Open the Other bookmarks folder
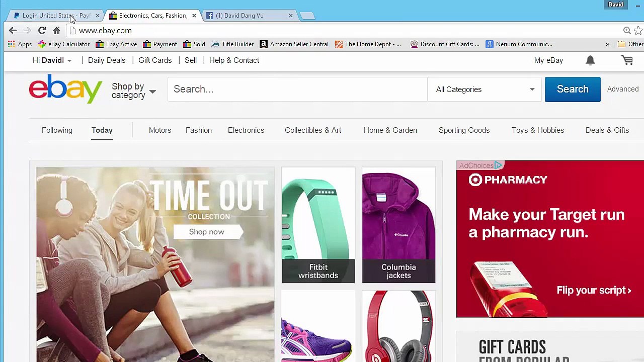Screen dimensions: 644x362 pyautogui.click(x=630, y=44)
